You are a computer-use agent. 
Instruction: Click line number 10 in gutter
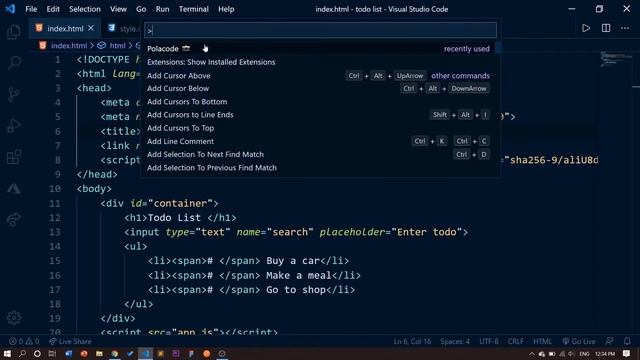pyautogui.click(x=55, y=189)
